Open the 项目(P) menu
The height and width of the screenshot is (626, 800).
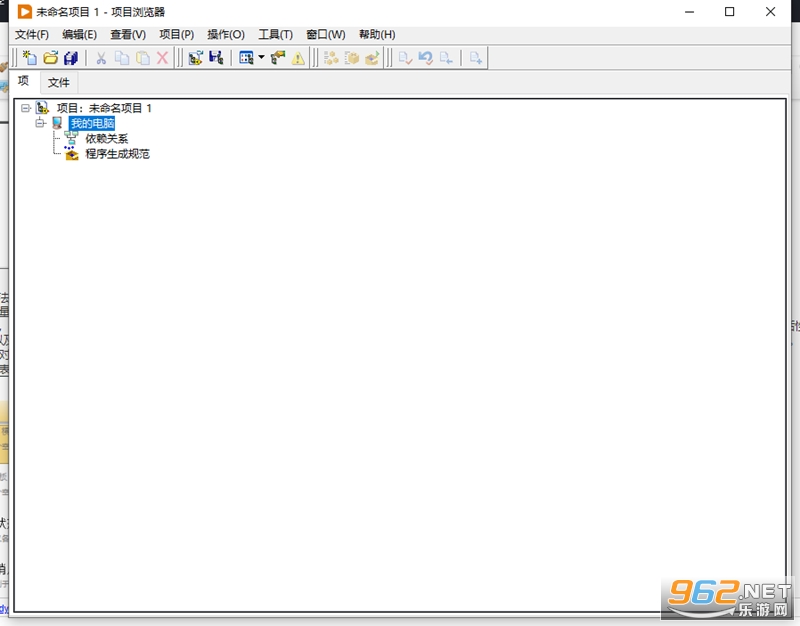pyautogui.click(x=177, y=34)
